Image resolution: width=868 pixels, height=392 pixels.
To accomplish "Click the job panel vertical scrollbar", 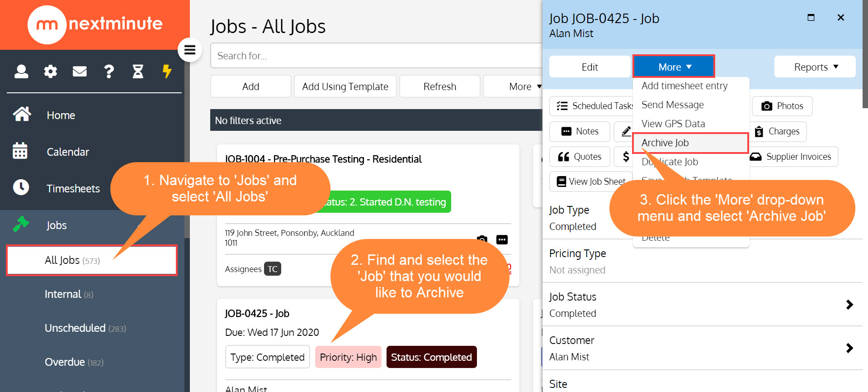I will pyautogui.click(x=865, y=54).
